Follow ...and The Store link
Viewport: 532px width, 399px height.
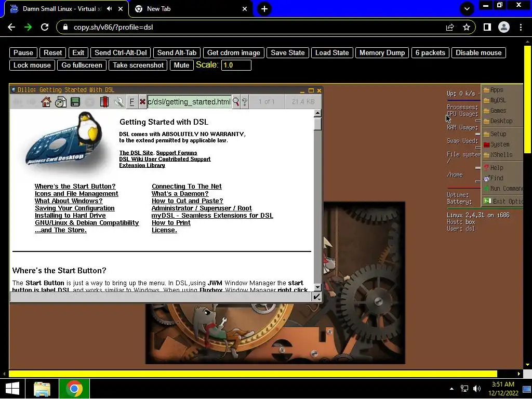tap(61, 230)
